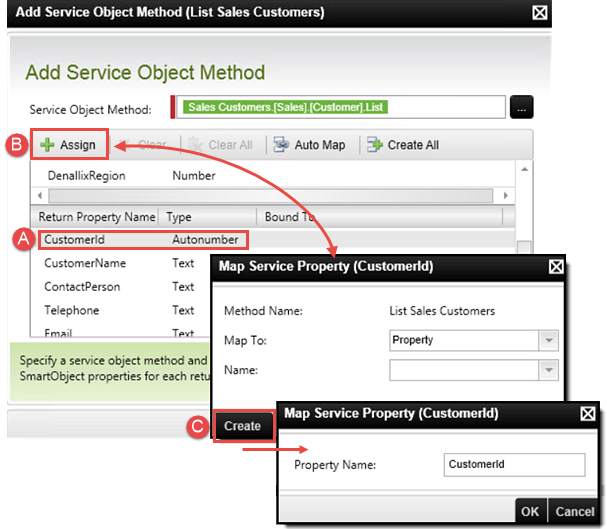Click the Autonumber type cell
The height and width of the screenshot is (529, 607).
tap(205, 240)
